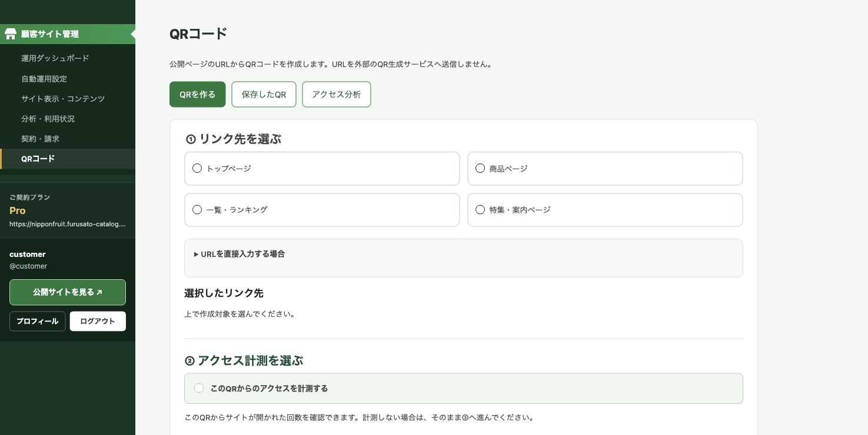
Task: Select QRコード sidebar item
Action: click(68, 159)
